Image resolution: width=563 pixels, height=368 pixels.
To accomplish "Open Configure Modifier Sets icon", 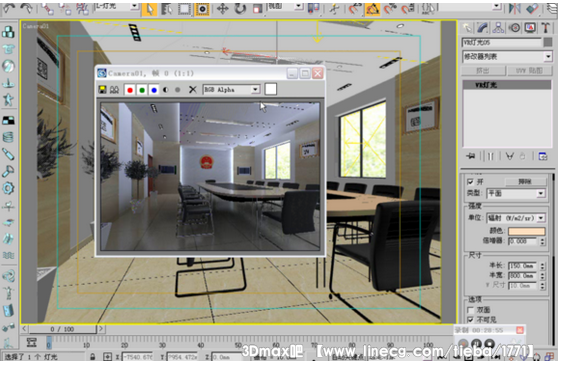I will [x=543, y=156].
